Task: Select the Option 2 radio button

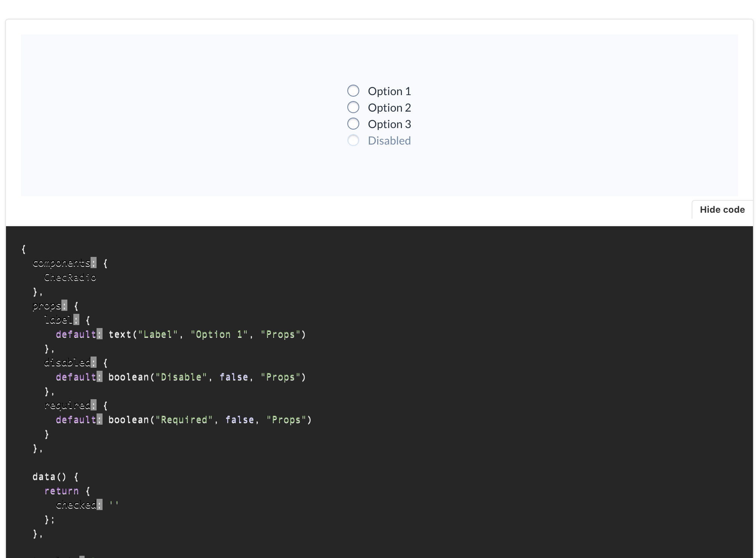Action: click(x=353, y=107)
